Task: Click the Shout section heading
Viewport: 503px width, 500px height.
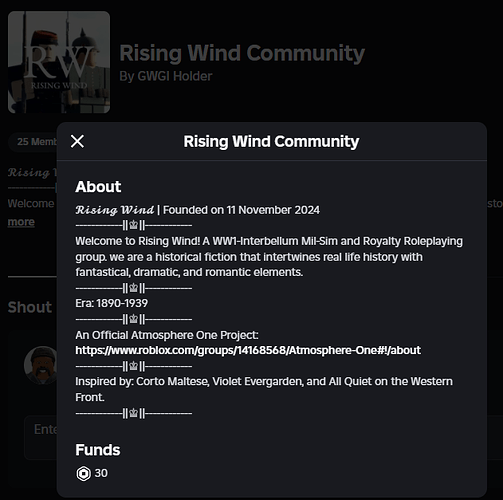Action: click(30, 307)
